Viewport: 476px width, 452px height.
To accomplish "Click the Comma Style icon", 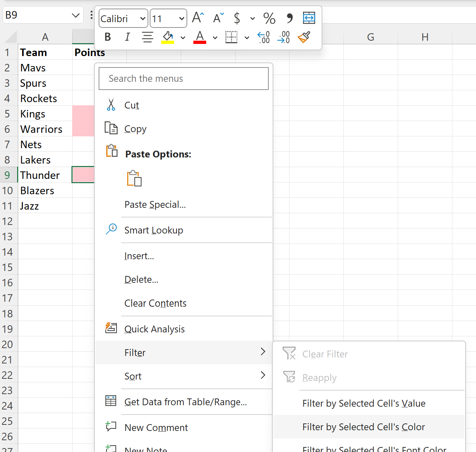I will pyautogui.click(x=289, y=18).
